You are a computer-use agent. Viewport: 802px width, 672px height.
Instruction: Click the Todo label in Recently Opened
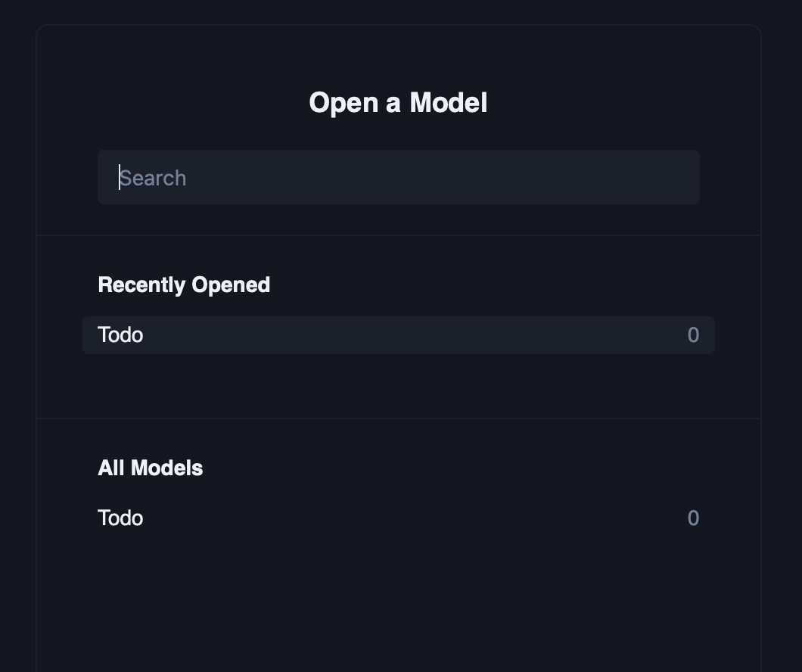click(x=120, y=335)
